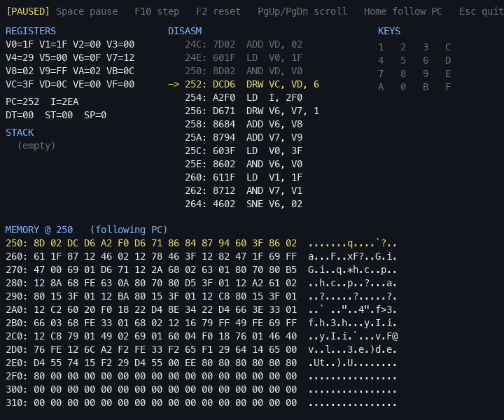Image resolution: width=504 pixels, height=420 pixels.
Task: Select memory row 2F0
Action: pyautogui.click(x=201, y=377)
